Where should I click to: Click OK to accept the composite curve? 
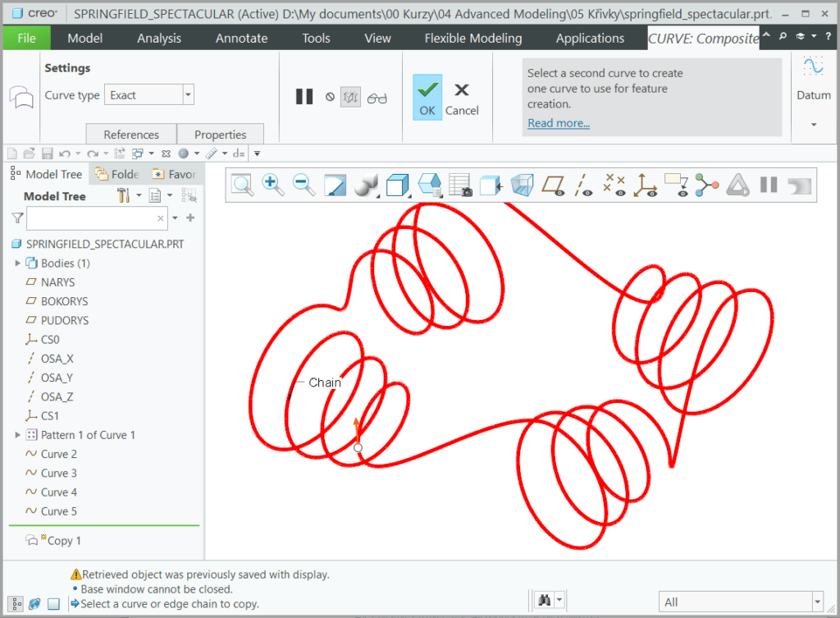tap(427, 98)
